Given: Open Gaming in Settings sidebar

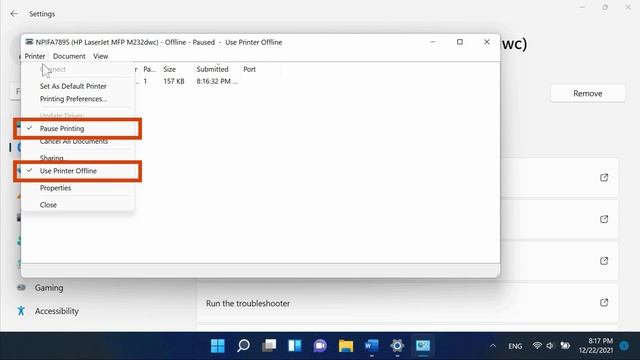Looking at the screenshot, I should pyautogui.click(x=49, y=288).
